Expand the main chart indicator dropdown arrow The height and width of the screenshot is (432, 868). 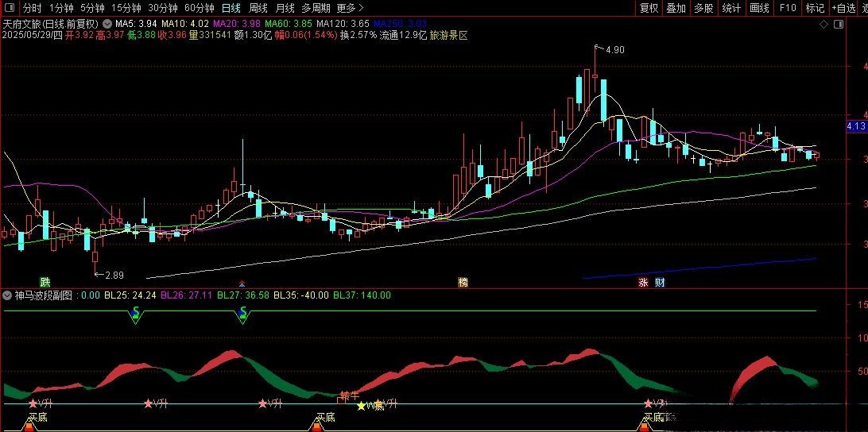tap(107, 24)
